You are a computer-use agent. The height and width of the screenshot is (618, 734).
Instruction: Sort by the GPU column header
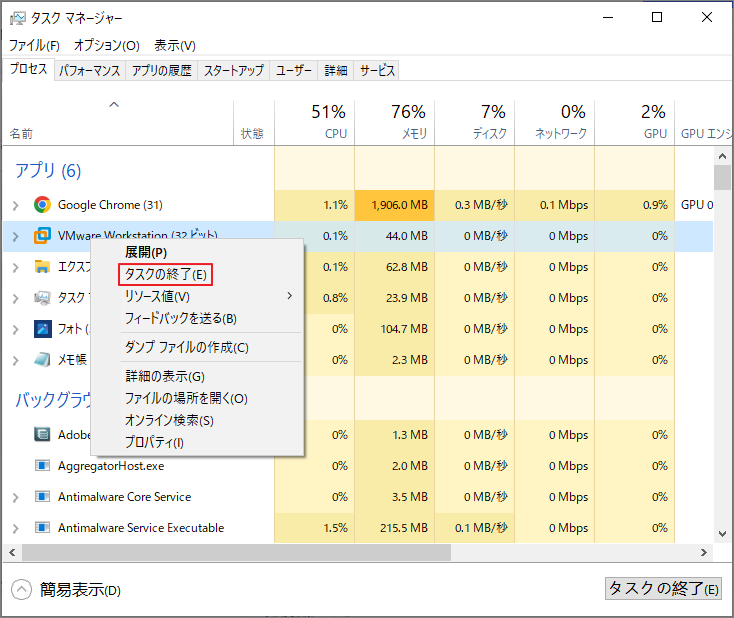(635, 122)
